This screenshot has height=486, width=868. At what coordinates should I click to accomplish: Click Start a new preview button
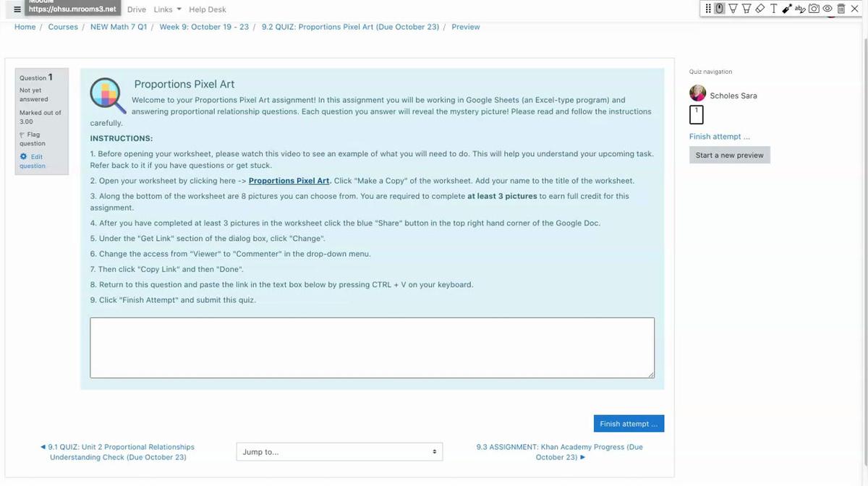click(729, 155)
